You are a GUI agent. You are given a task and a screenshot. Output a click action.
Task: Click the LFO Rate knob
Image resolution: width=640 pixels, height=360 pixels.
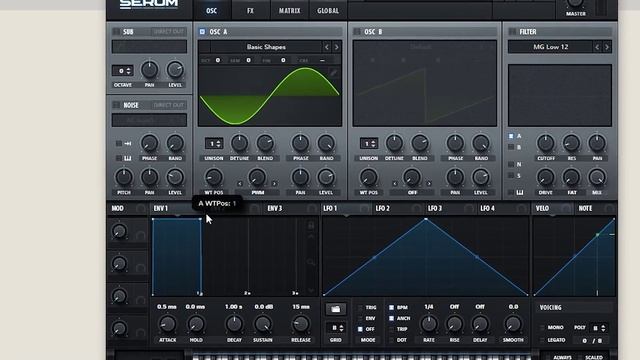point(429,324)
